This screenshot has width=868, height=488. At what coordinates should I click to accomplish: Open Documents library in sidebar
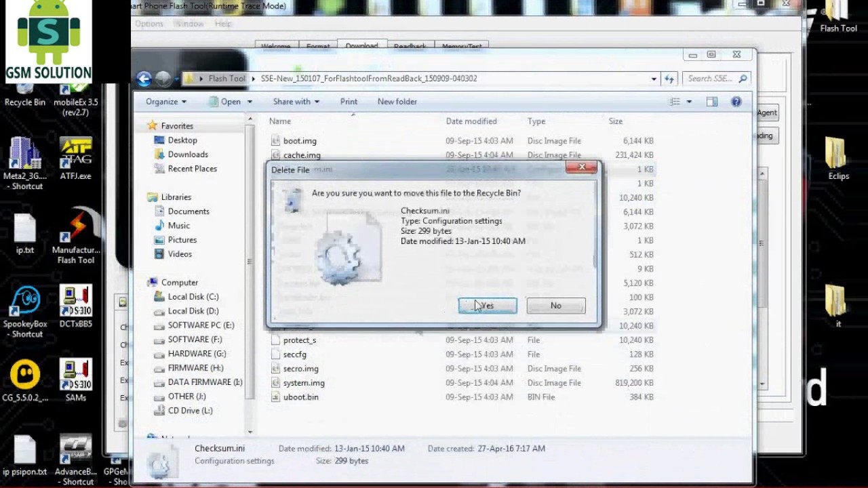coord(189,211)
